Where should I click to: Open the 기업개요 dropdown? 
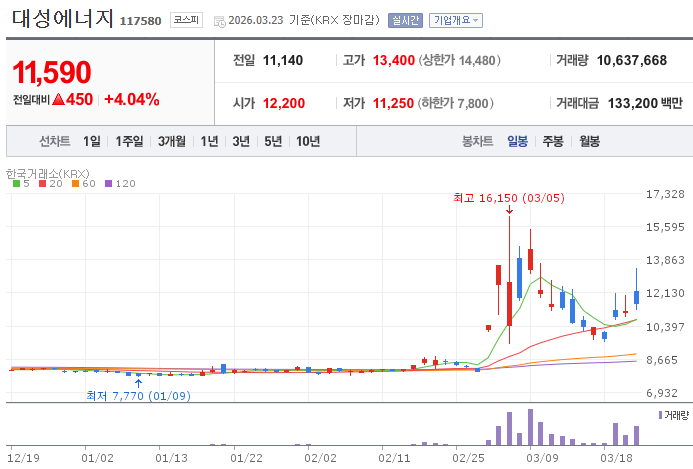(456, 20)
